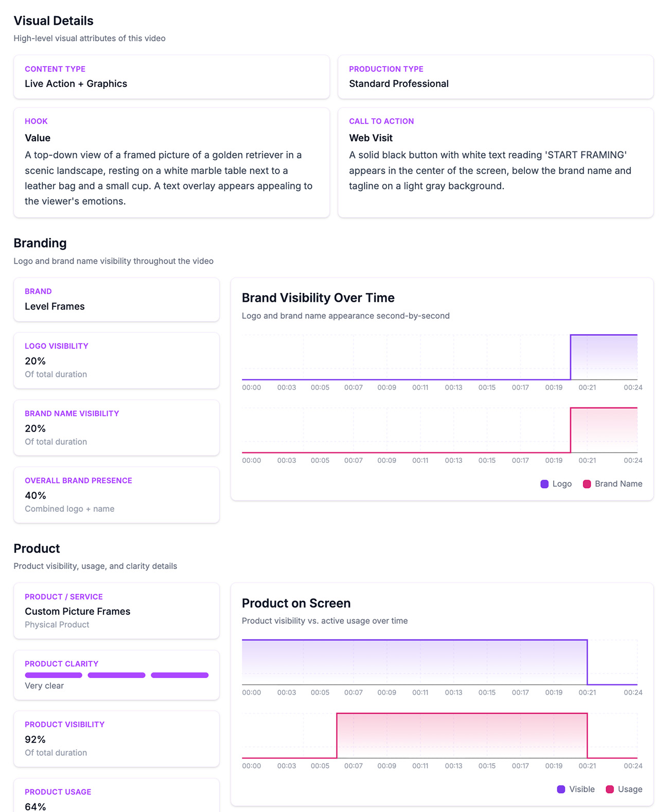The height and width of the screenshot is (812, 669).
Task: Click the purple Logo legend swatch
Action: (544, 484)
